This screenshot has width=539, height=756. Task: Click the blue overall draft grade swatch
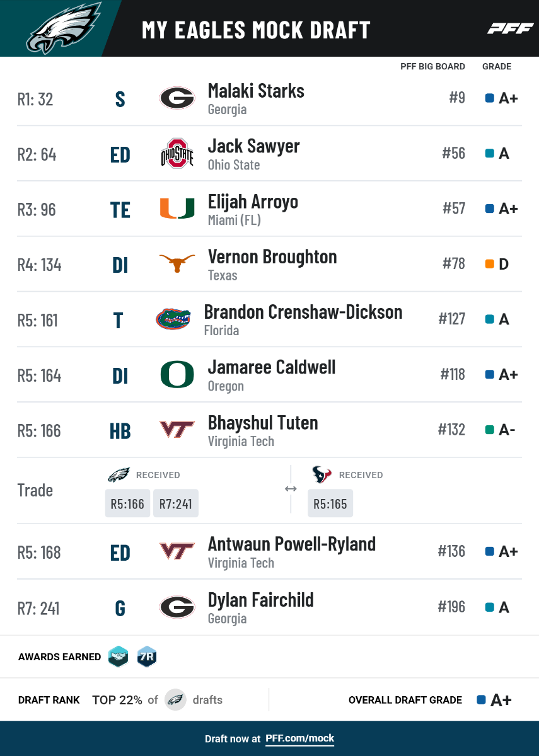pos(482,700)
